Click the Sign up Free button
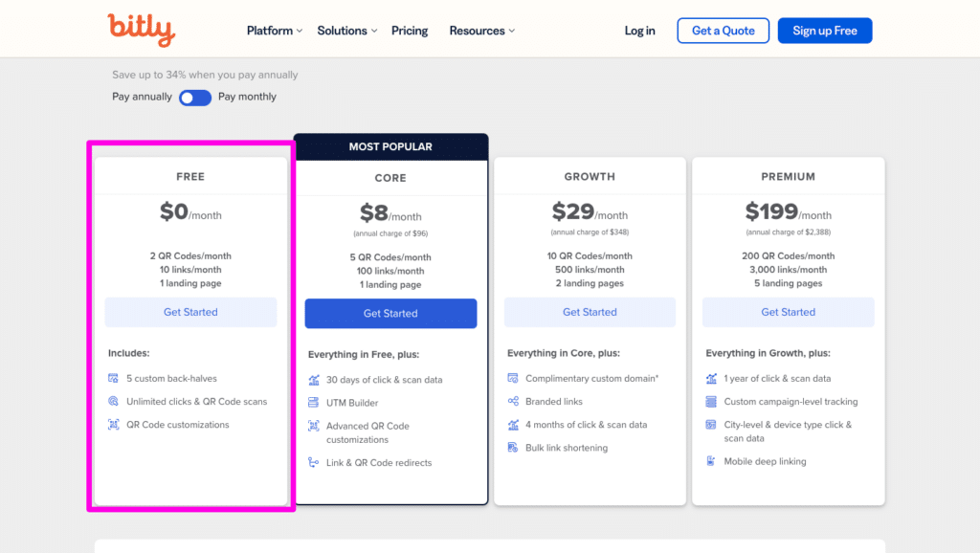The image size is (980, 553). point(825,31)
